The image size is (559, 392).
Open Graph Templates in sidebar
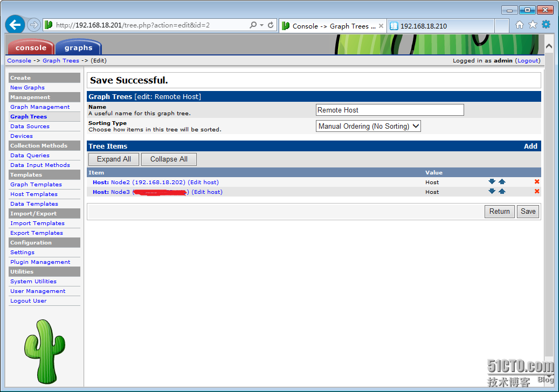(x=36, y=185)
